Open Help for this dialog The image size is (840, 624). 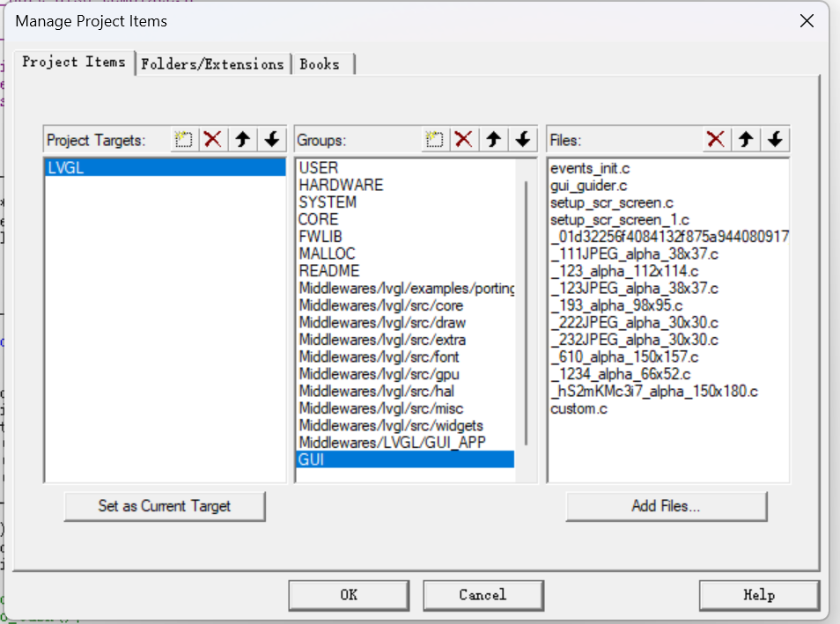759,595
